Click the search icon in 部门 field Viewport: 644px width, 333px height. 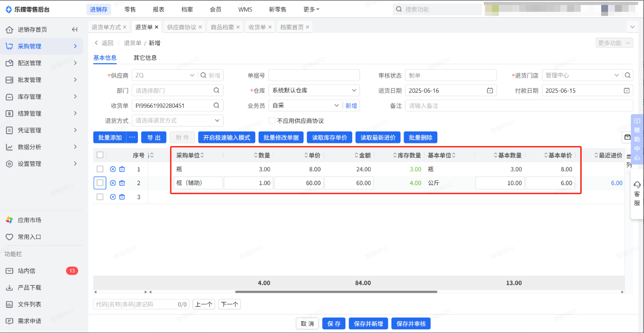[217, 91]
